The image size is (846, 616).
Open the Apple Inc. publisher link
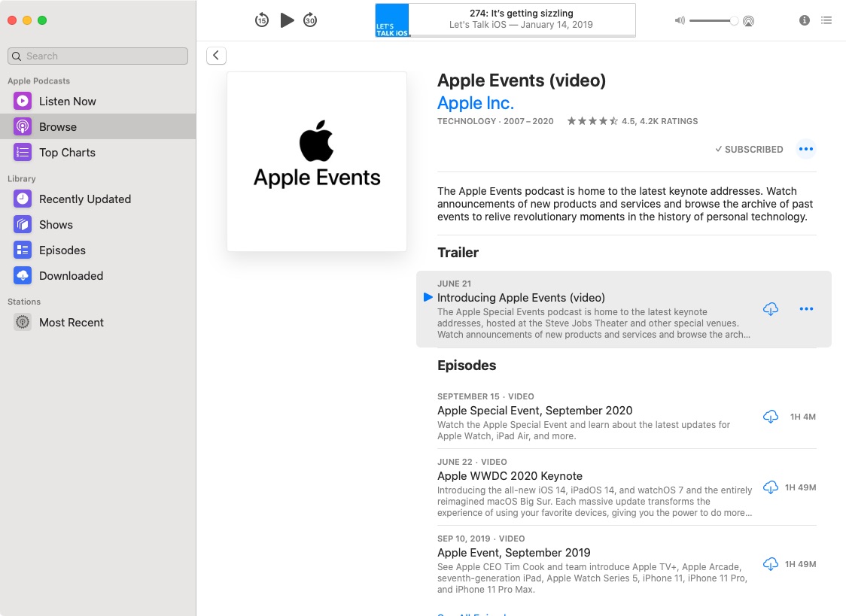[x=476, y=102]
